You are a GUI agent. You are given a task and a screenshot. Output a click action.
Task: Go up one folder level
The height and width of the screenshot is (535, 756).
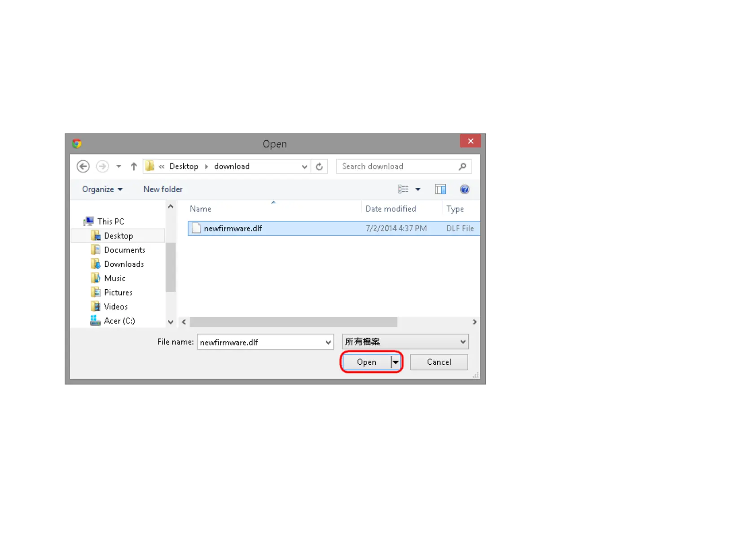tap(134, 167)
